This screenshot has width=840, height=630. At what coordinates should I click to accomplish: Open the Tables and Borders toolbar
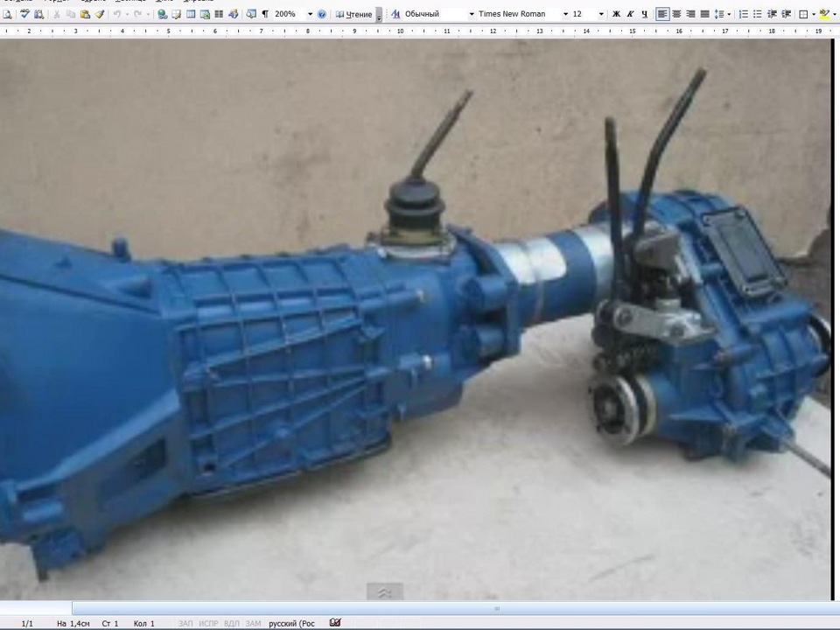click(176, 15)
